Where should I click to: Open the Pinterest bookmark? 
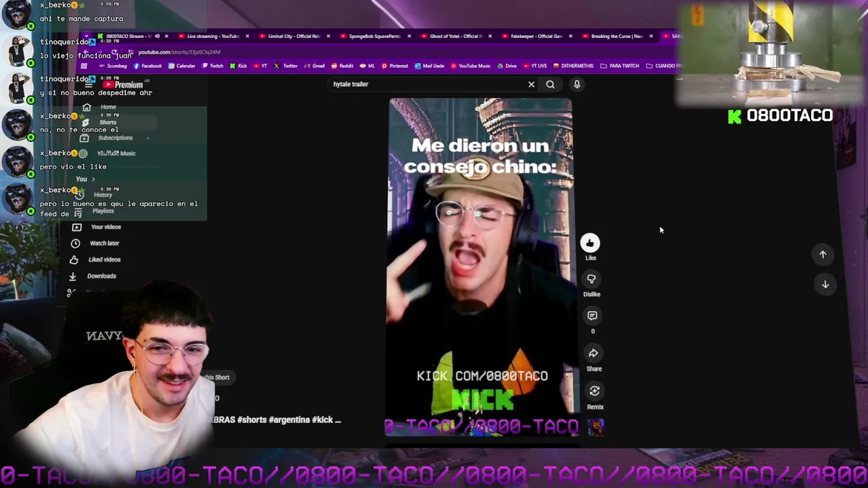pyautogui.click(x=395, y=66)
